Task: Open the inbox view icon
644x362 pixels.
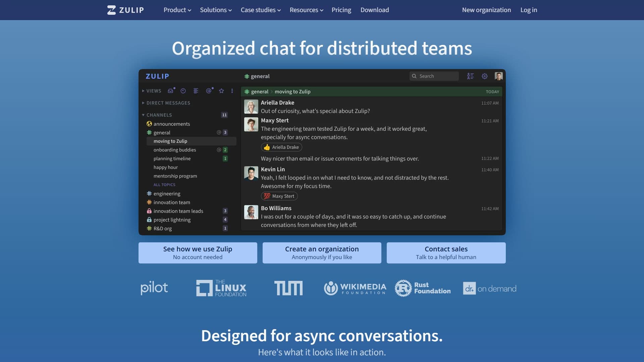Action: (x=171, y=90)
